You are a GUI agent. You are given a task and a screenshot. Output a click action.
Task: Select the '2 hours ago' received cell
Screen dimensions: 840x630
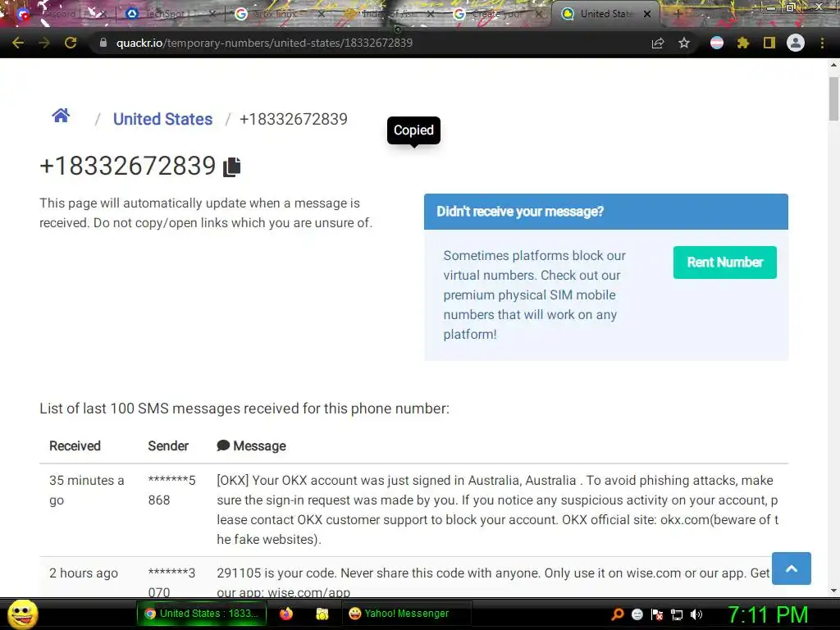tap(84, 573)
